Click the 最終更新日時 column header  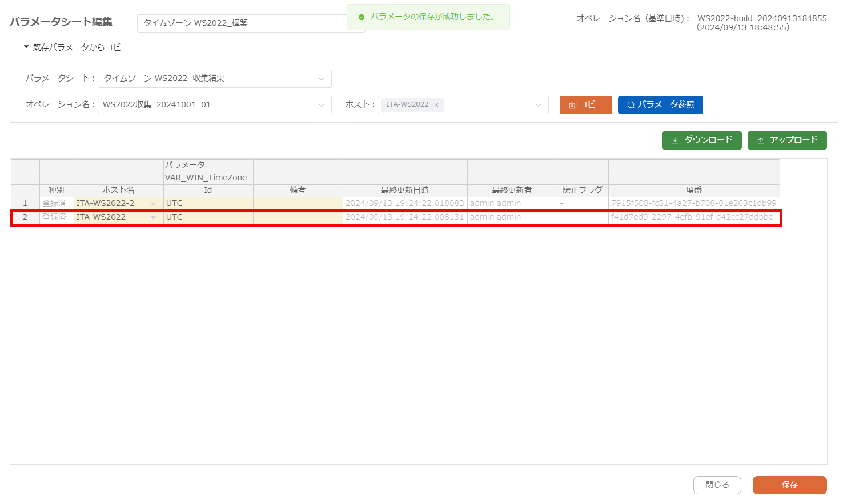click(404, 190)
